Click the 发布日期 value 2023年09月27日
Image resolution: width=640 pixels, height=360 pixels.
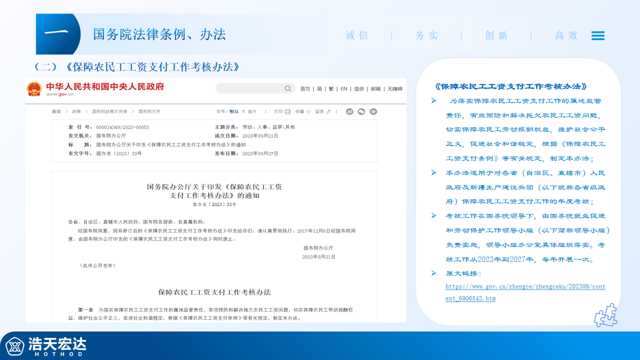(260, 153)
